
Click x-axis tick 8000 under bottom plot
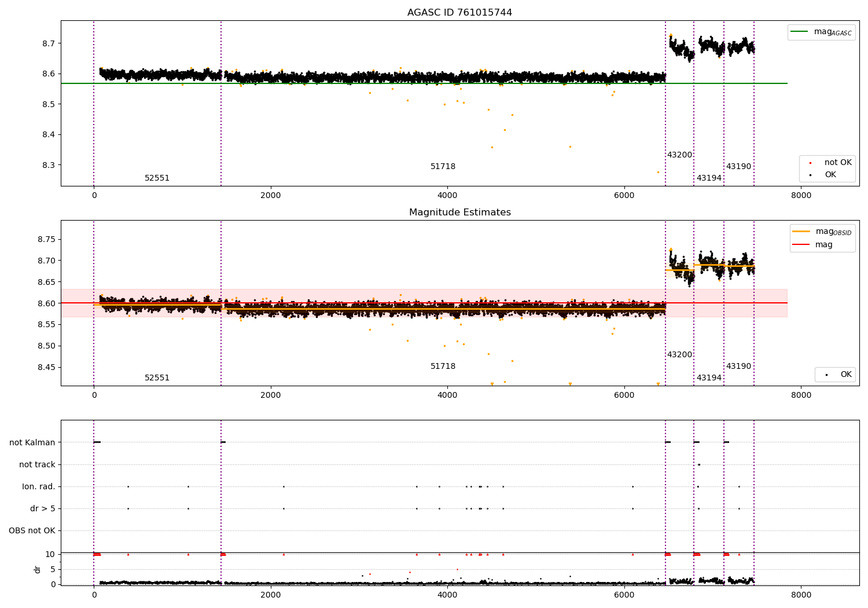[x=801, y=595]
